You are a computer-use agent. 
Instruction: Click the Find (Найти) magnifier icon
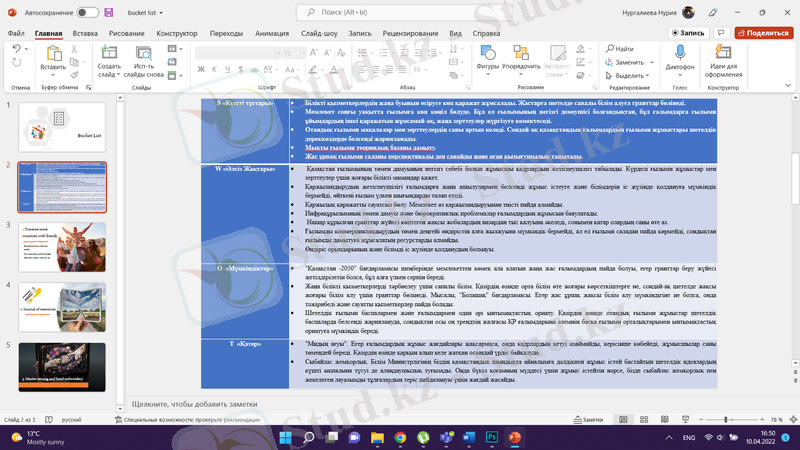tap(611, 48)
